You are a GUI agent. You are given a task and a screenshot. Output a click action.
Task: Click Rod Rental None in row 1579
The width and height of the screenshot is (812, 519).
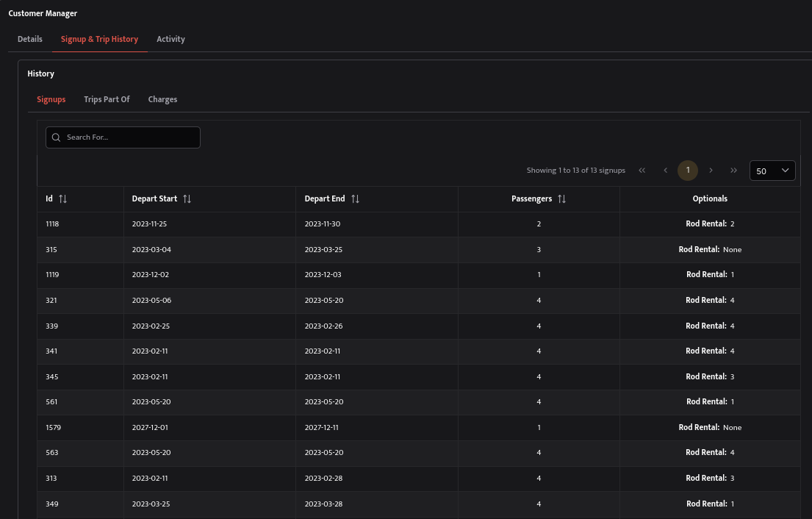(x=710, y=427)
